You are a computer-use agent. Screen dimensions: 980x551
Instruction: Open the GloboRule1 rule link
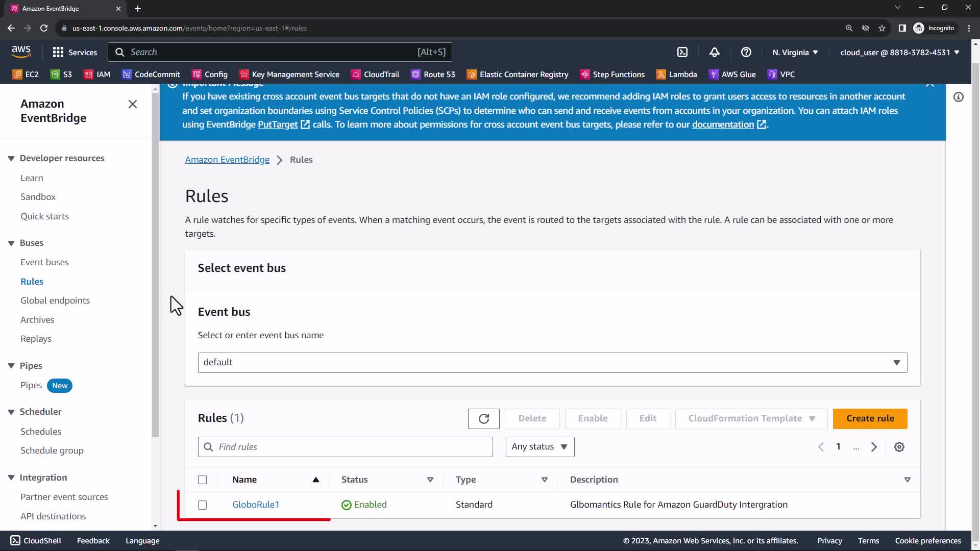[x=256, y=505]
